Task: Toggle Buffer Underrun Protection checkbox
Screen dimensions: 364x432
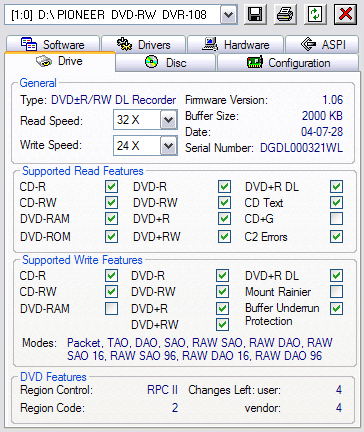Action: (336, 309)
